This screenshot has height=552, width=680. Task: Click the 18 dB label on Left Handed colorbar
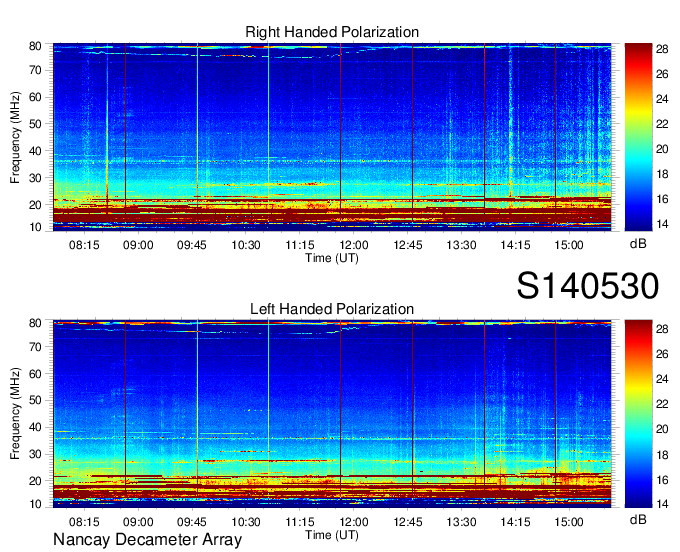[x=662, y=455]
